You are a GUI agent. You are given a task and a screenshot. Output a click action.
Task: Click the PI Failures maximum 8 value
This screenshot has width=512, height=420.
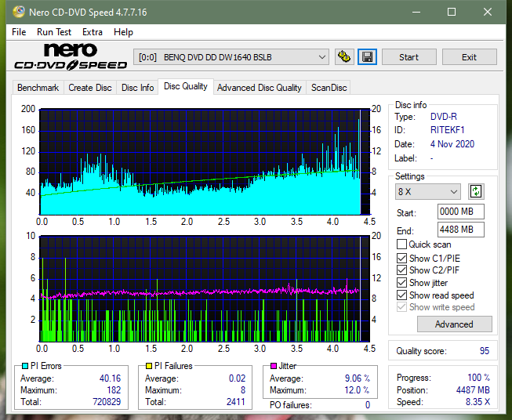coord(243,390)
